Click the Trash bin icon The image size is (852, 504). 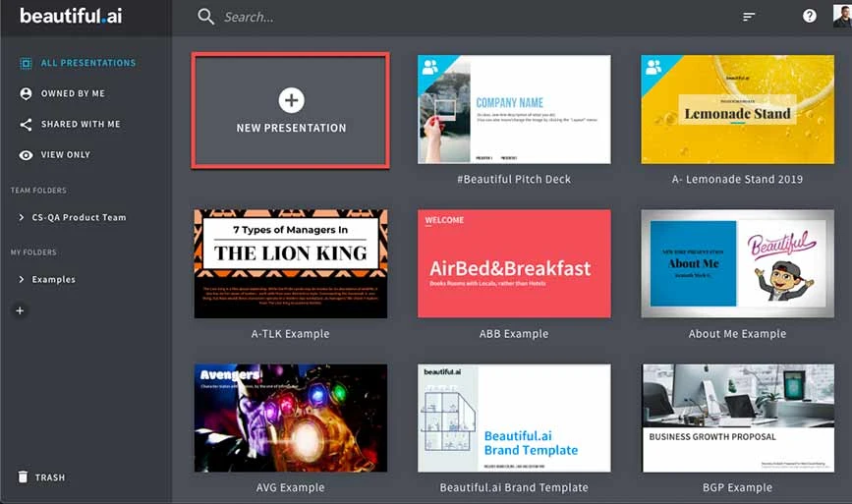(23, 477)
